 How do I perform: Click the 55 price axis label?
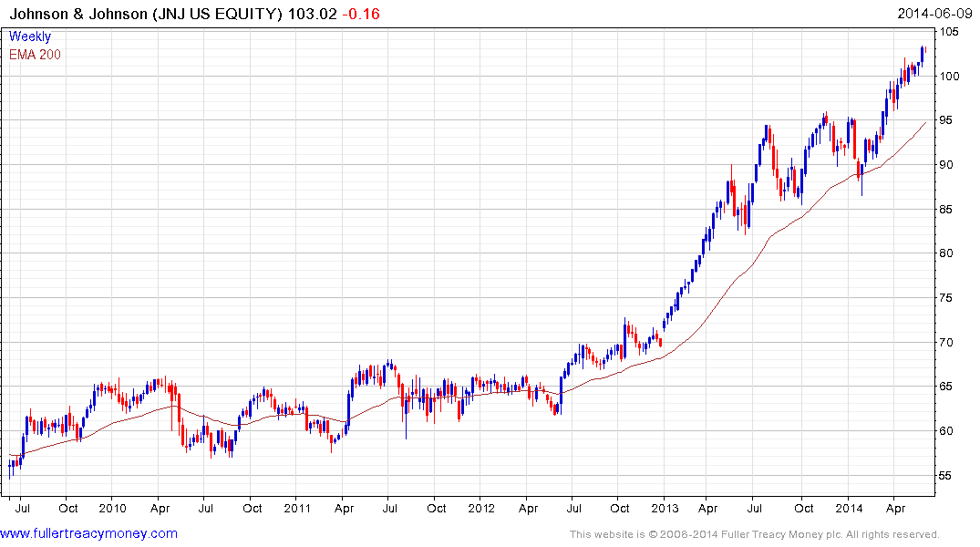946,475
